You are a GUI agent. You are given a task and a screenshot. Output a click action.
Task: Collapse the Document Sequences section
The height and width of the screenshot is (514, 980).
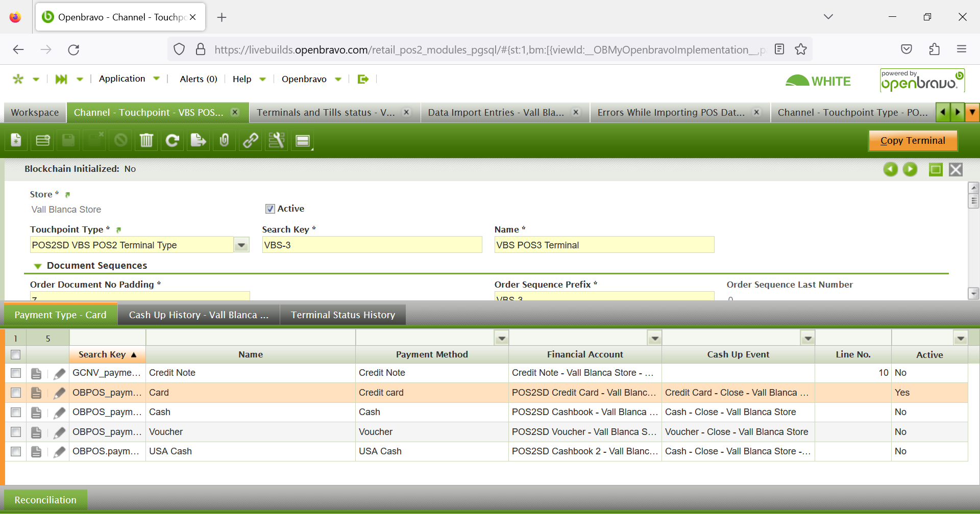coord(37,266)
